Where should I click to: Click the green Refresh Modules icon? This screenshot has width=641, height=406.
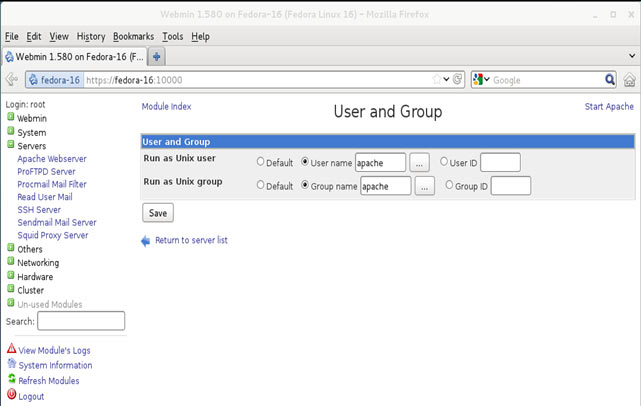11,379
